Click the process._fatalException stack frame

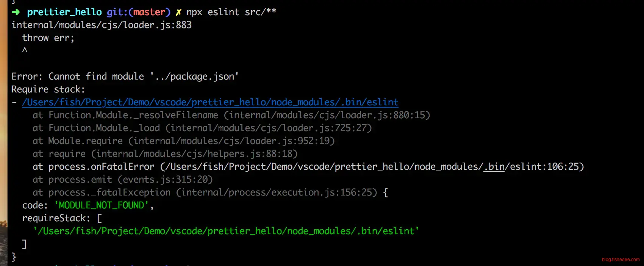click(205, 192)
